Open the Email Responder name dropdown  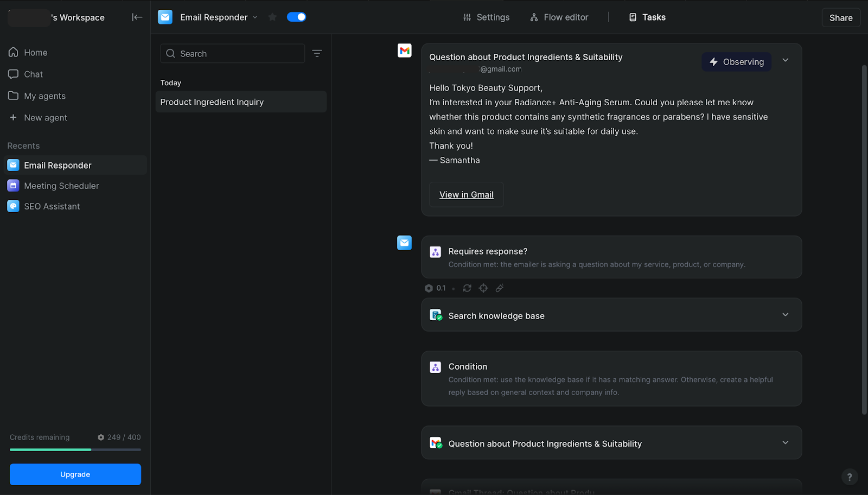tap(255, 17)
